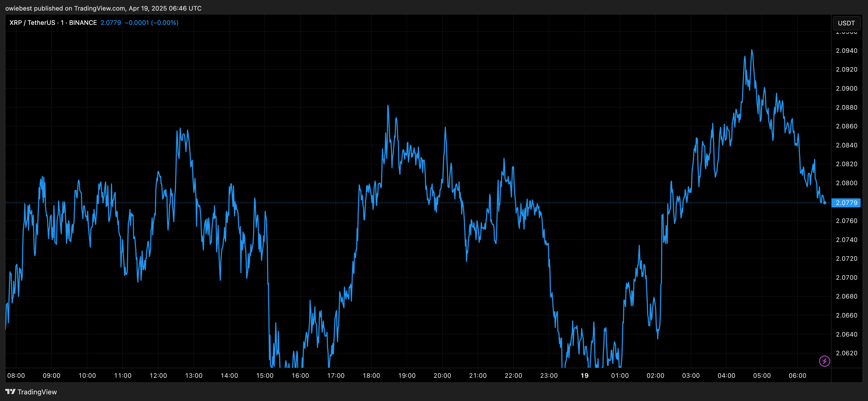868x401 pixels.
Task: Click the bold 19 date label on time axis
Action: 584,375
